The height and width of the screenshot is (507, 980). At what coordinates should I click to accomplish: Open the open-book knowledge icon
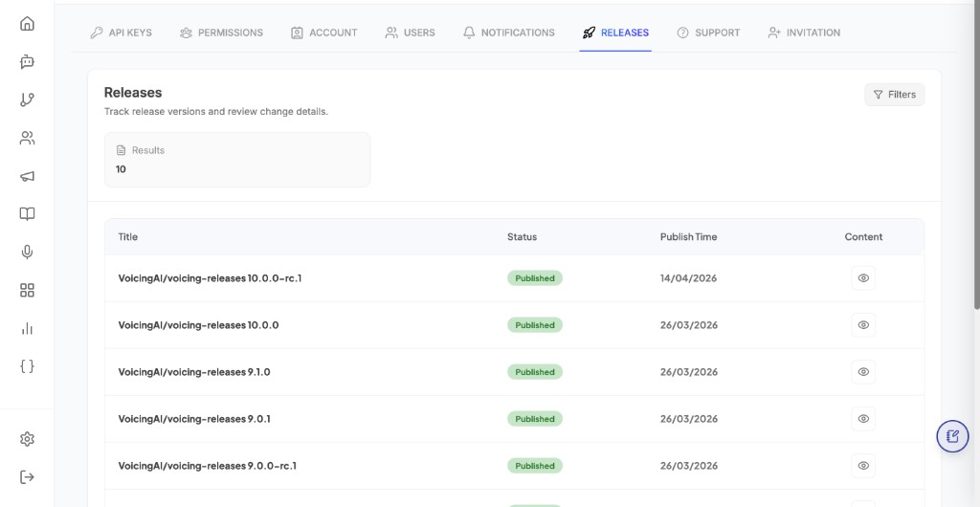pos(27,214)
